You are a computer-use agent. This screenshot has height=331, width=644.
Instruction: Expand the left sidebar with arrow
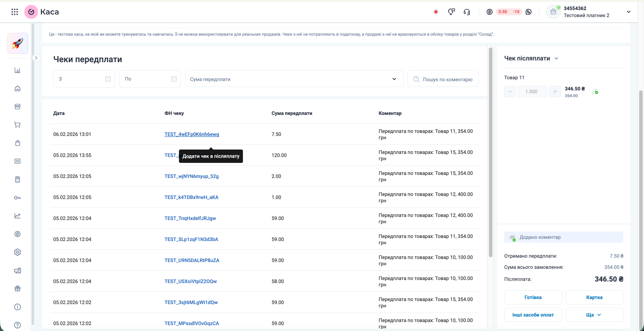pyautogui.click(x=36, y=58)
